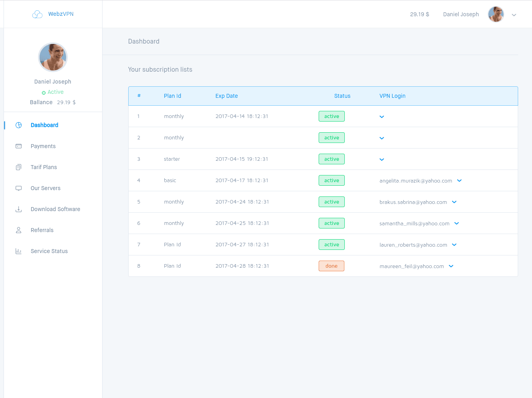Sort table by Exp Date column header
The width and height of the screenshot is (532, 398).
(x=226, y=96)
